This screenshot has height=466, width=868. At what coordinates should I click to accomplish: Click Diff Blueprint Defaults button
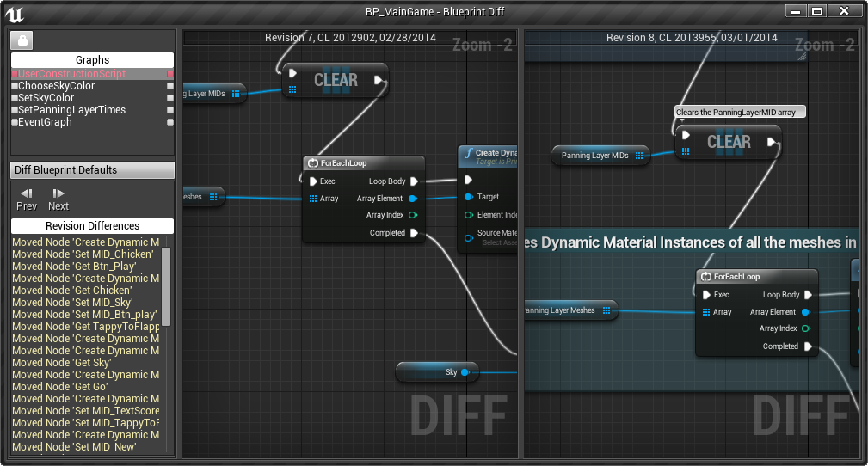tap(92, 170)
